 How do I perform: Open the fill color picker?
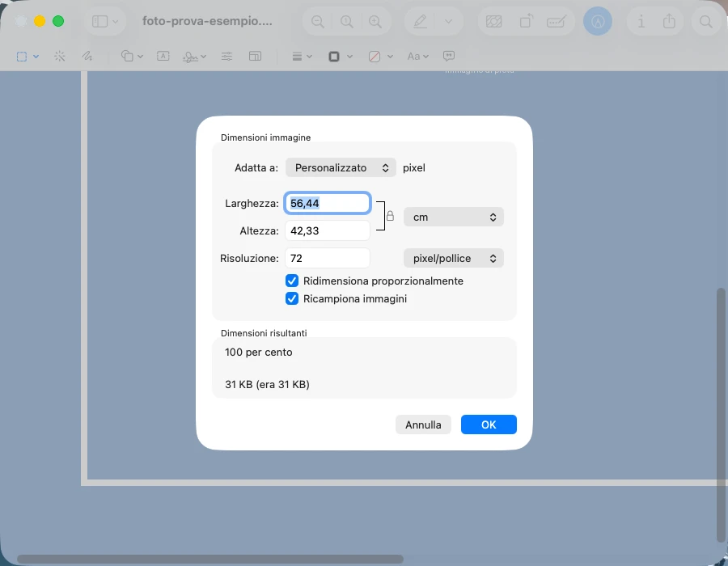pos(380,57)
